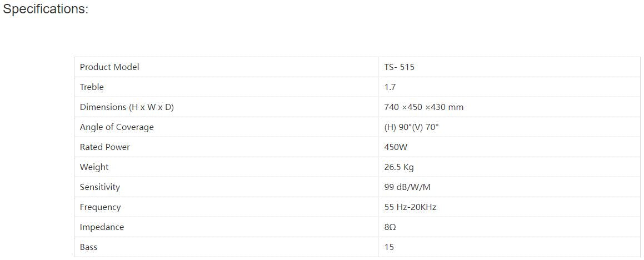Select the Product Model label cell
The width and height of the screenshot is (644, 260).
coord(109,67)
